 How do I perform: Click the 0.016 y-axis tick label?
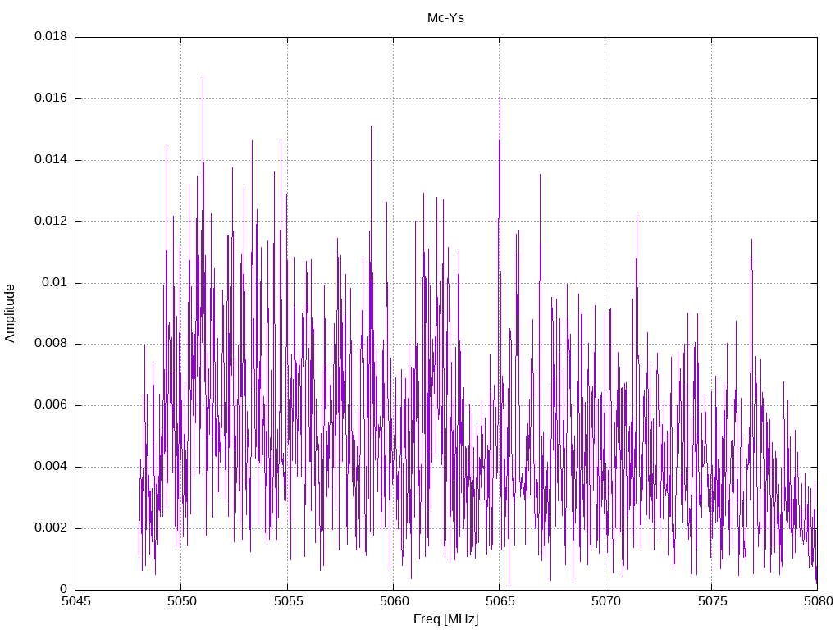(x=51, y=98)
